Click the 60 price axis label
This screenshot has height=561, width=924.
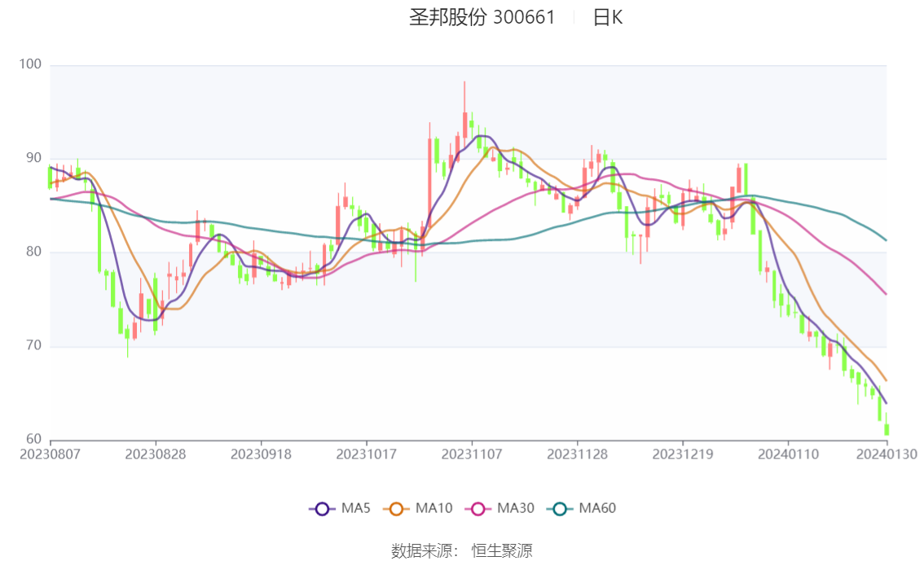[33, 439]
